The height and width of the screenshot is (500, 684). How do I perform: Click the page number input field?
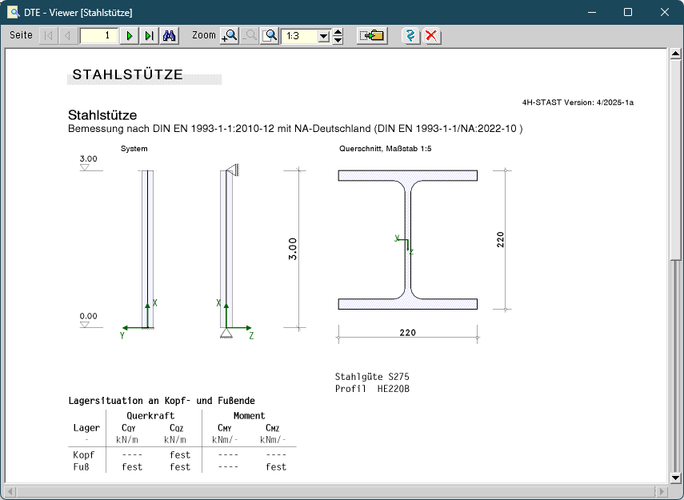pyautogui.click(x=98, y=35)
